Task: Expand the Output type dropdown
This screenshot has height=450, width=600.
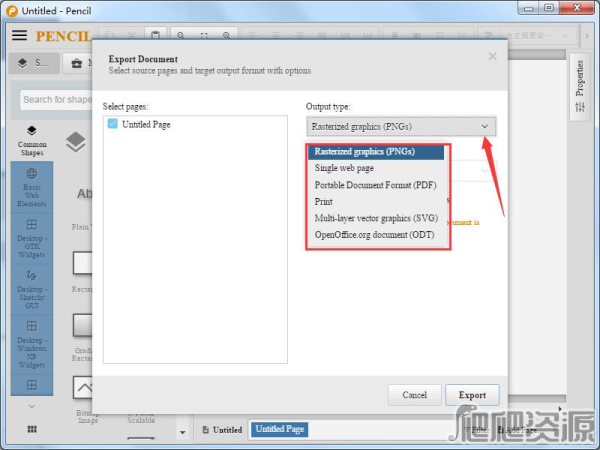Action: pyautogui.click(x=401, y=126)
